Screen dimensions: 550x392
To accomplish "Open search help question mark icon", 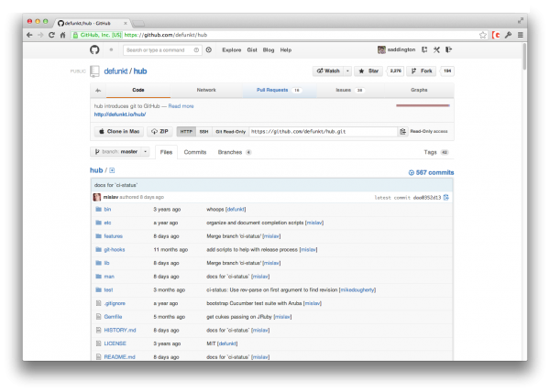I will pos(196,50).
